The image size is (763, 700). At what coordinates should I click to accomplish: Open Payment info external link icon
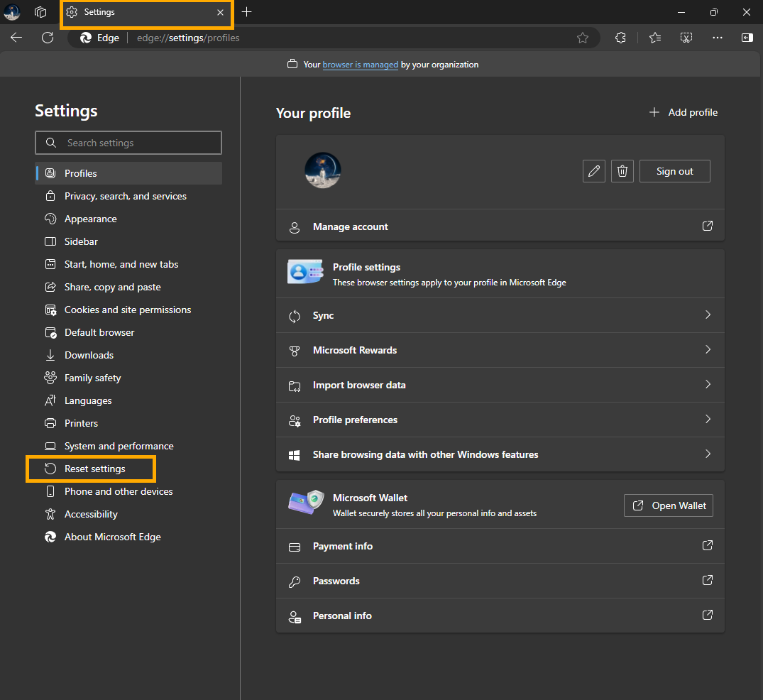708,545
